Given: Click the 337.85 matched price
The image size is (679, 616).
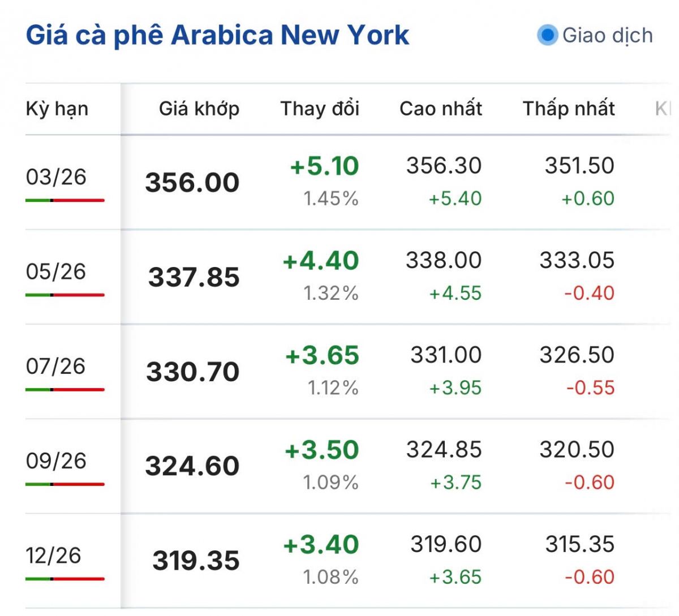Looking at the screenshot, I should coord(194,277).
